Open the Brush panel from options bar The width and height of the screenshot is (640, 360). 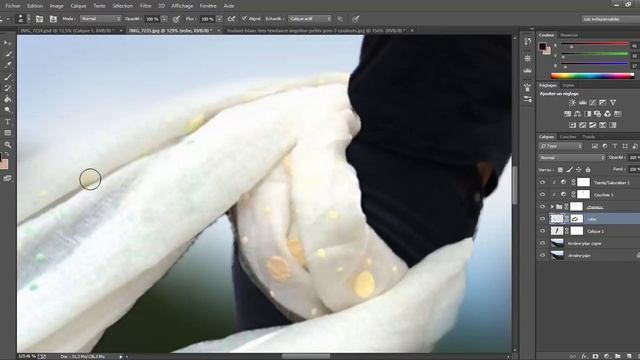pyautogui.click(x=40, y=19)
